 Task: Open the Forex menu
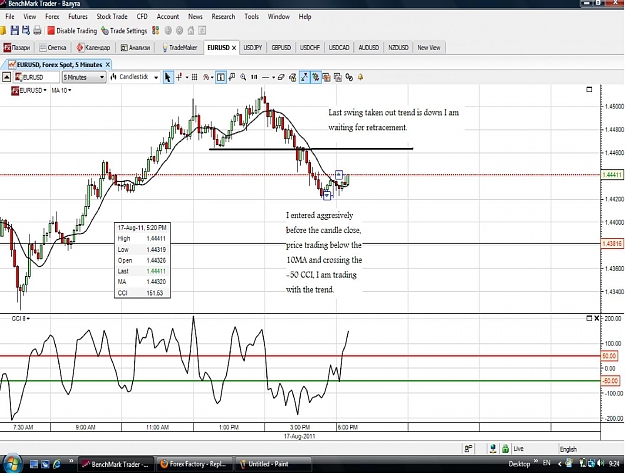[52, 16]
